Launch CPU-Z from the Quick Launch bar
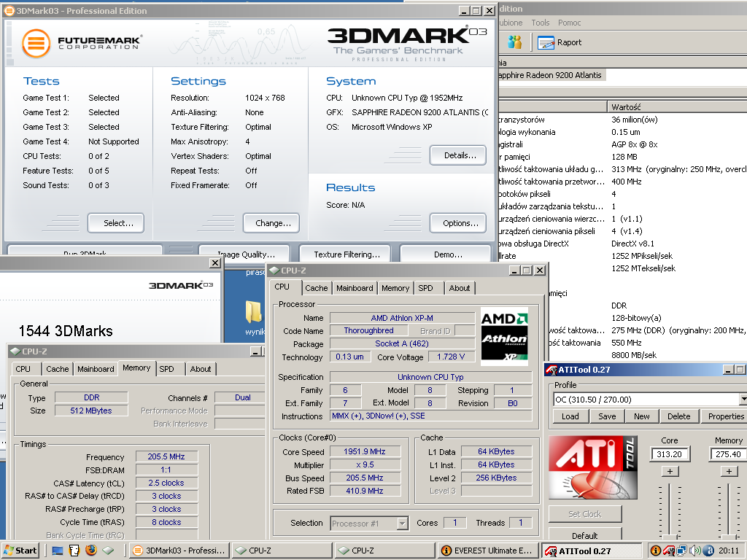Screen dimensions: 747x560 point(108,551)
